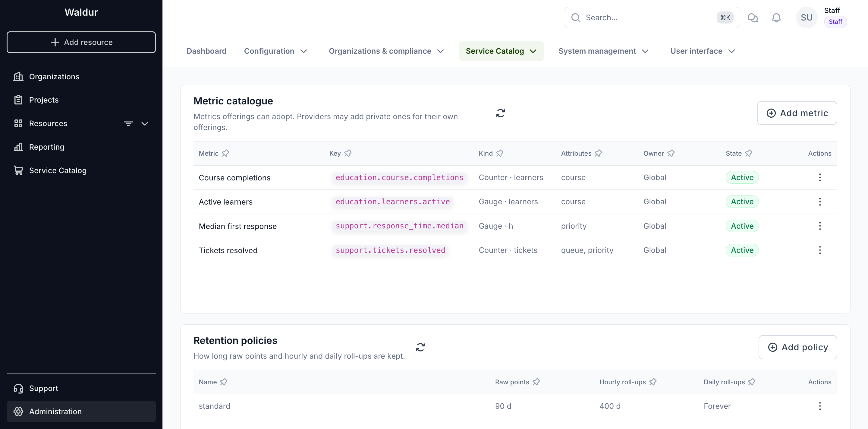Image resolution: width=868 pixels, height=429 pixels.
Task: Open actions menu for Active learners row
Action: pyautogui.click(x=820, y=202)
